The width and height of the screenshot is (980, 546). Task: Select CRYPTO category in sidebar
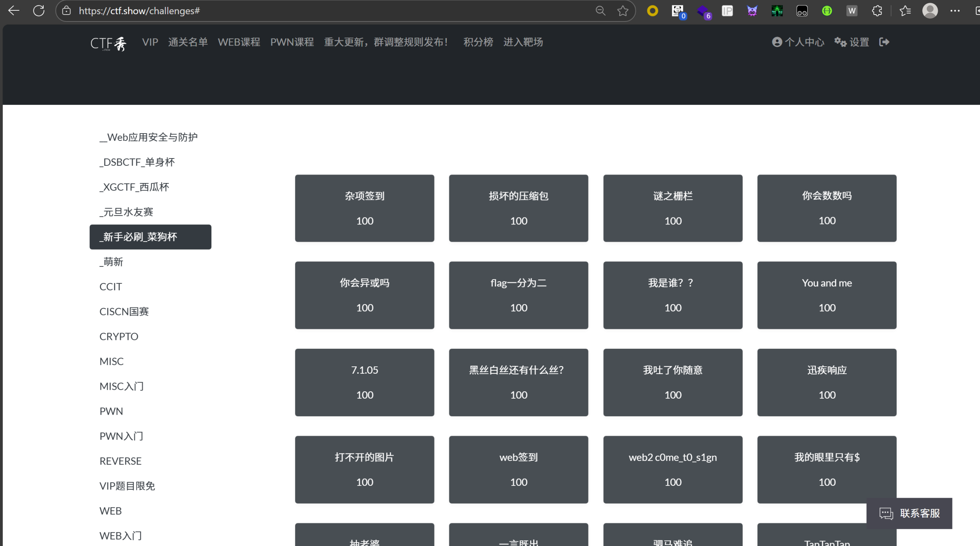tap(119, 337)
